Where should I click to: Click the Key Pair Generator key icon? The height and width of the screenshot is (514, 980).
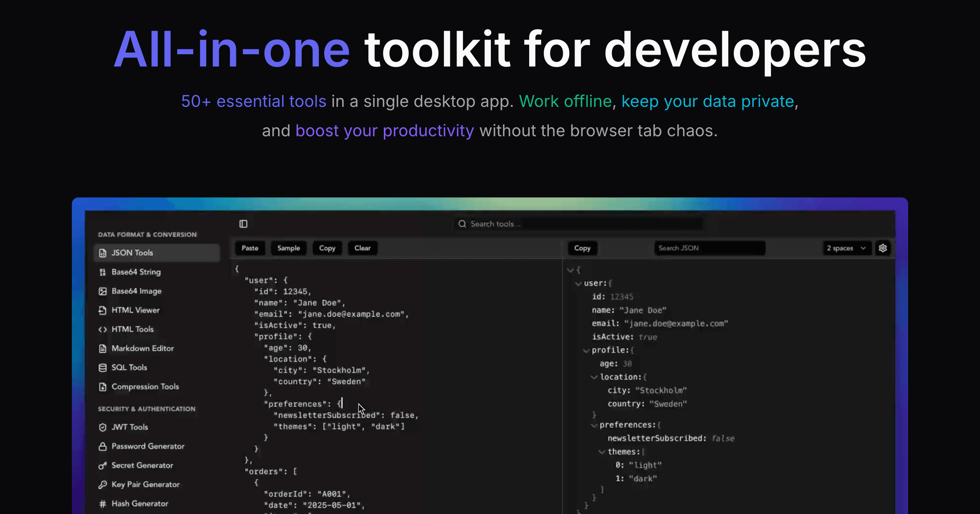point(102,484)
